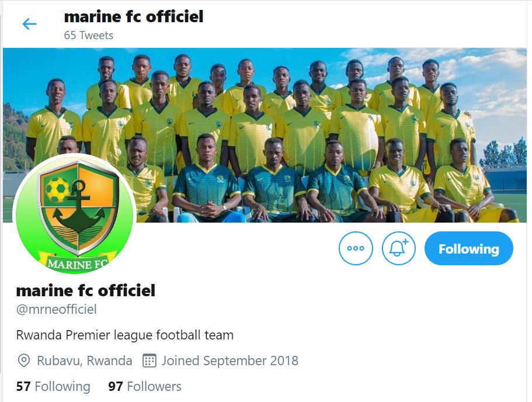Click the soccer ball in the club crest
Screen dimensions: 532x402
(57, 189)
